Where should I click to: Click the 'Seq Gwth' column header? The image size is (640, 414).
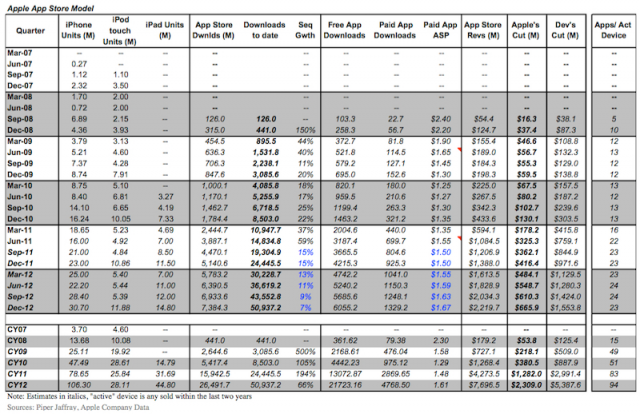(x=305, y=30)
